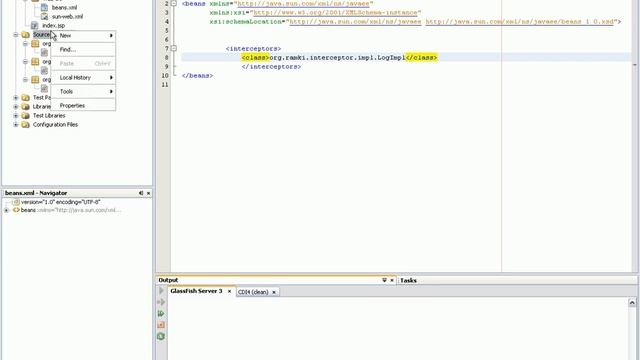The height and width of the screenshot is (360, 640).
Task: Select the second org package icon
Action: click(35, 62)
